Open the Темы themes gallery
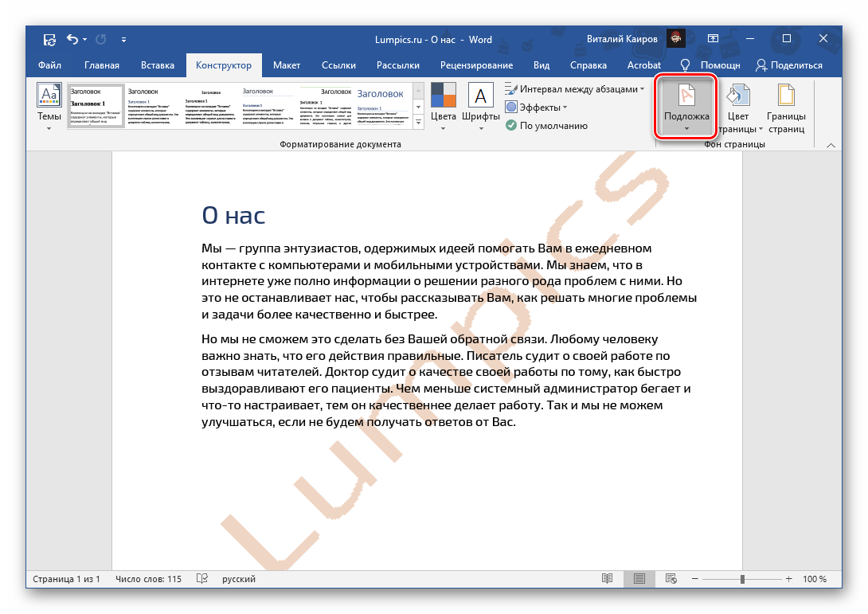 (49, 107)
